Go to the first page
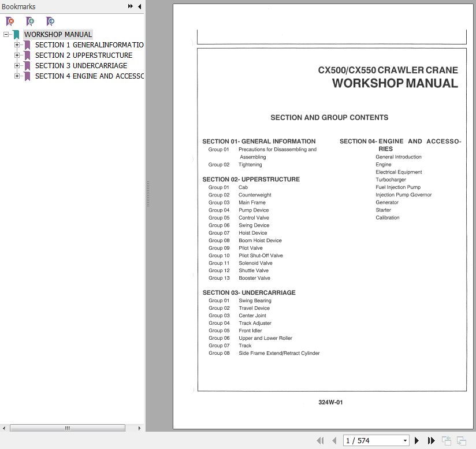Image resolution: width=476 pixels, height=449 pixels. (x=320, y=440)
